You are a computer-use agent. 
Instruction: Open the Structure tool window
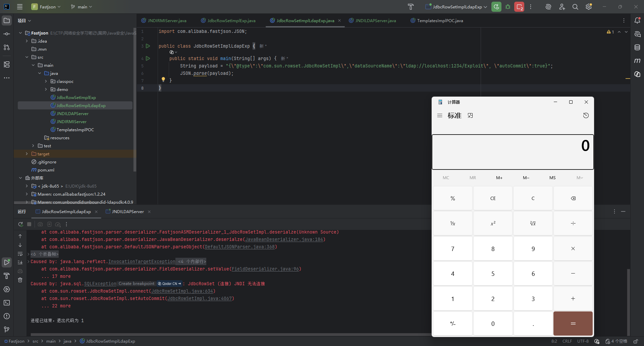point(7,64)
